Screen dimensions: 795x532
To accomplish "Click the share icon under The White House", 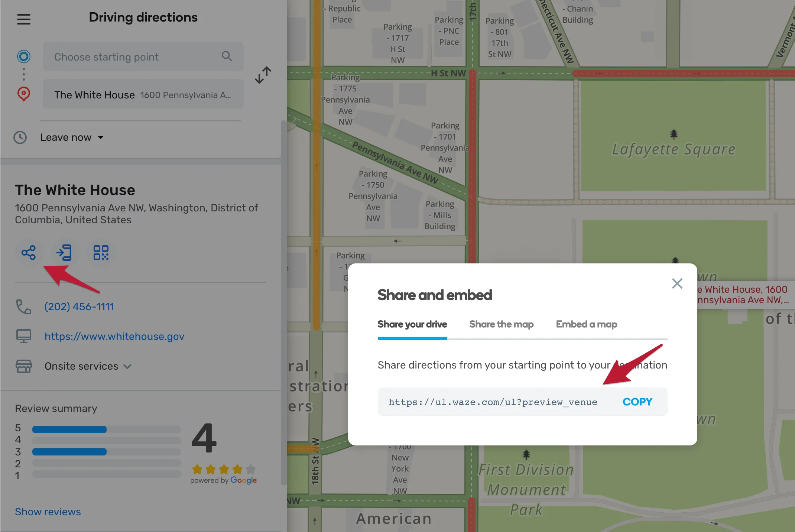I will pos(29,253).
